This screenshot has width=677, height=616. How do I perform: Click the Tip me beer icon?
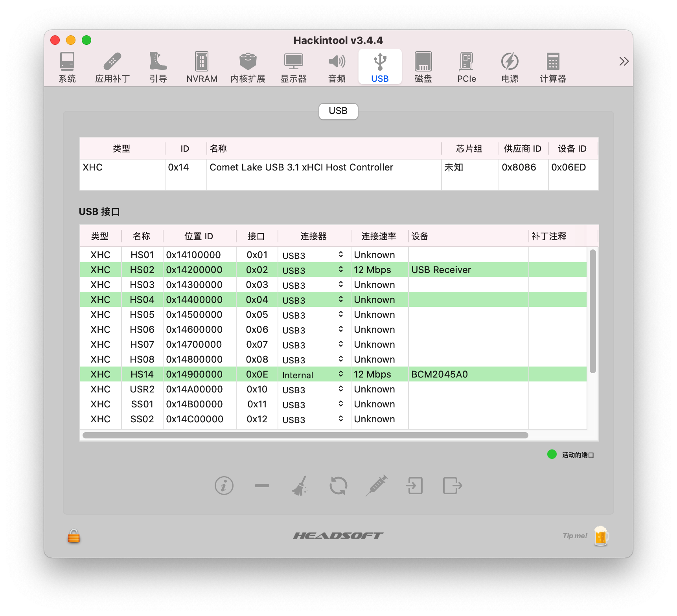pyautogui.click(x=601, y=536)
